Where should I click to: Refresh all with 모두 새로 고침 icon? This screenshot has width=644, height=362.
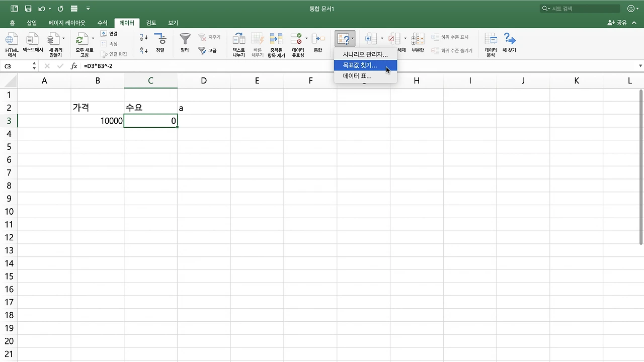click(x=82, y=39)
